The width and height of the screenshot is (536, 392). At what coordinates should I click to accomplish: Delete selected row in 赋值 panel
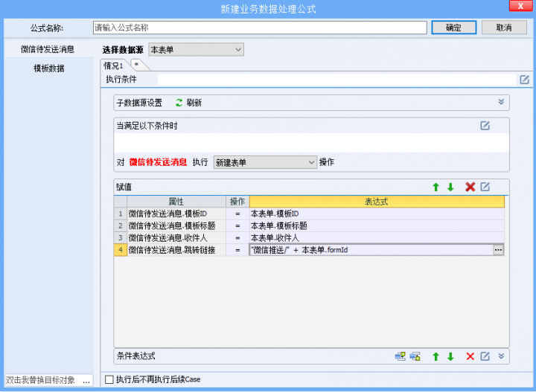point(470,187)
